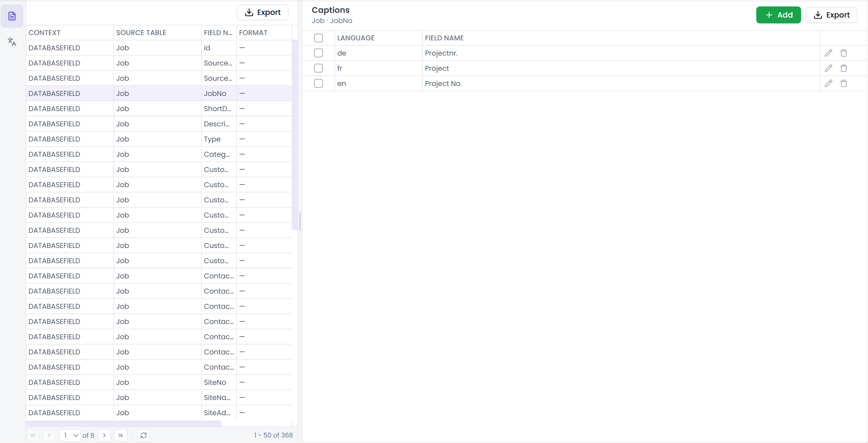Click the French 'Project' caption text

pyautogui.click(x=437, y=68)
